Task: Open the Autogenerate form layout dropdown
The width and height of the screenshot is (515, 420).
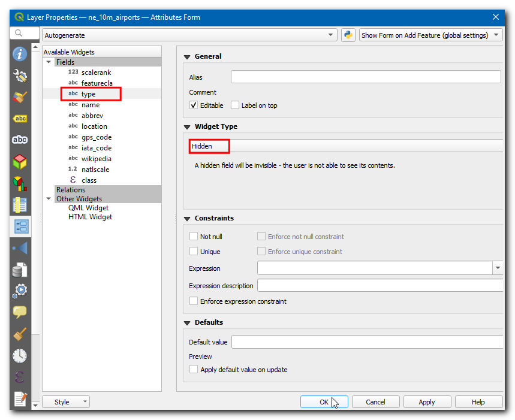Action: point(189,35)
